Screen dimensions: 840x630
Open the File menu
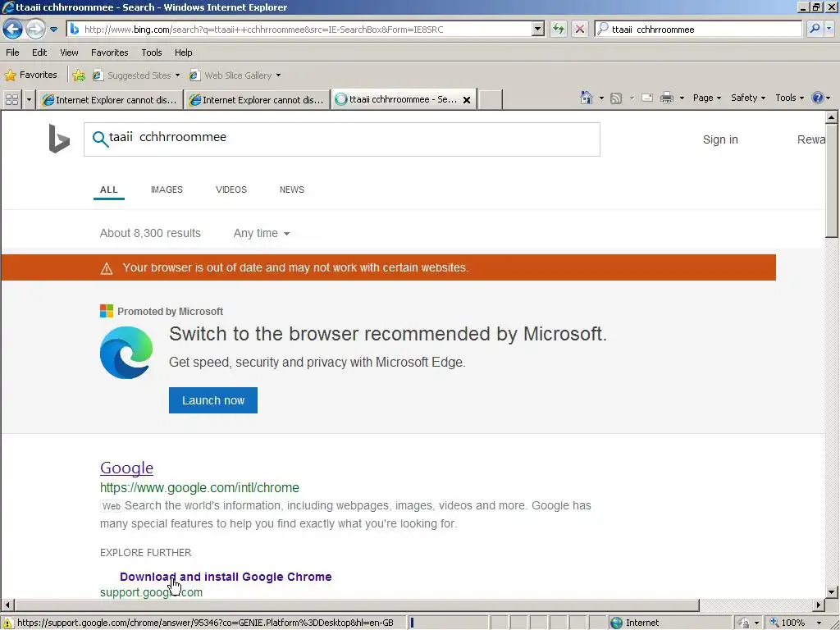[12, 52]
